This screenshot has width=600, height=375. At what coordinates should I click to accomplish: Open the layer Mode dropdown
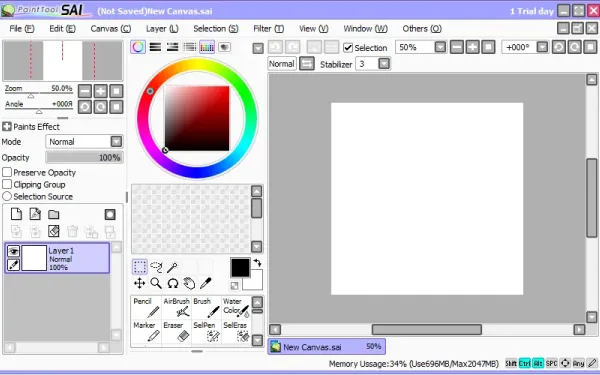pos(116,142)
